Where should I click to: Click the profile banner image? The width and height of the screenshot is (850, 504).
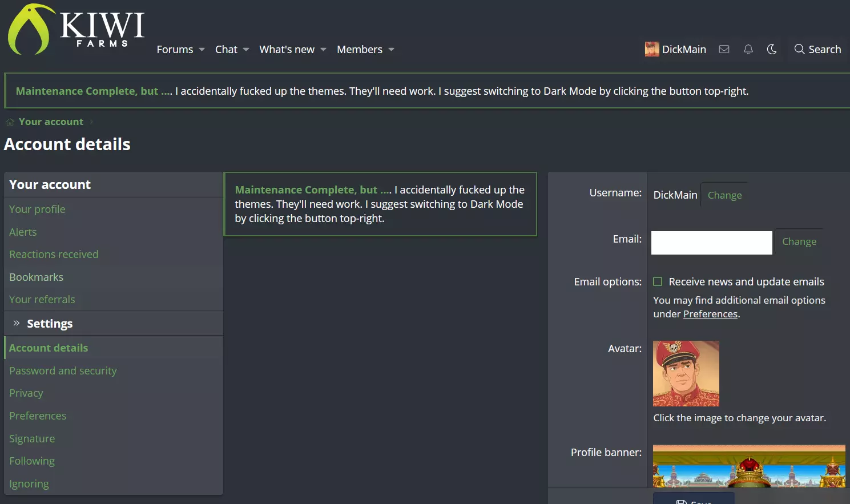tap(749, 466)
